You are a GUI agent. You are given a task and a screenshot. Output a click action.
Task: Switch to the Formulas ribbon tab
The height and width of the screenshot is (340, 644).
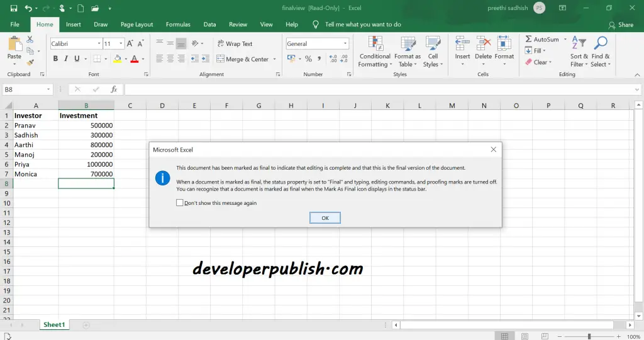tap(178, 25)
